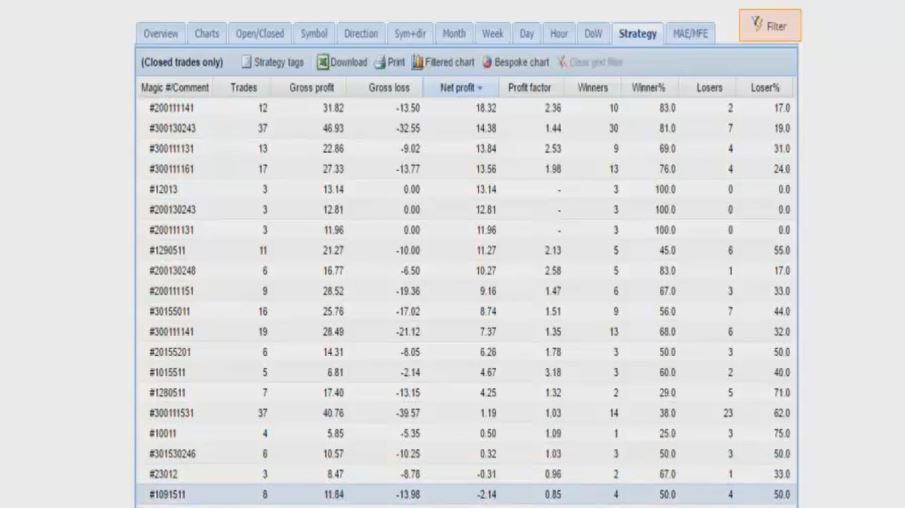Click profit factor value 3.18

click(553, 372)
